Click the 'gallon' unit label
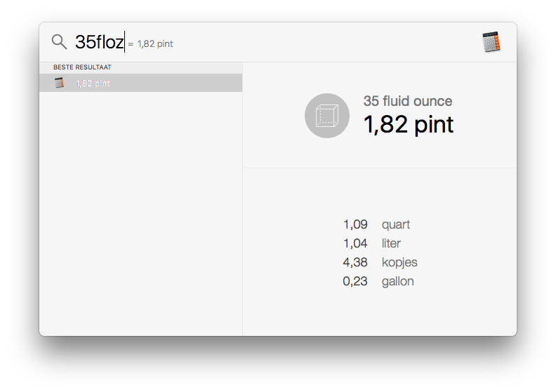 (x=397, y=281)
